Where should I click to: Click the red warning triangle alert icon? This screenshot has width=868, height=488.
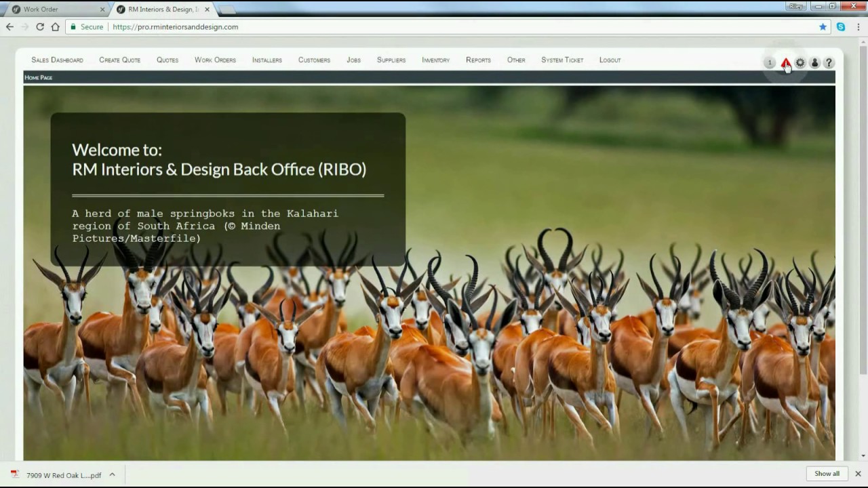click(x=785, y=62)
